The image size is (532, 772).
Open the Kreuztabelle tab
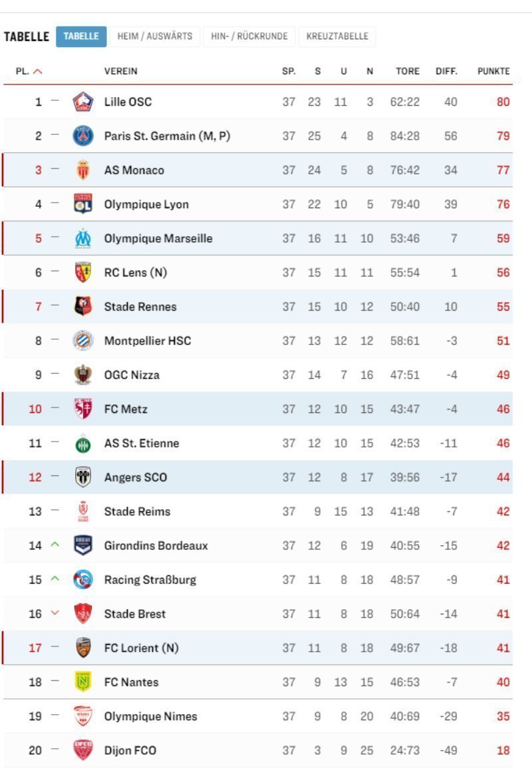tap(337, 37)
